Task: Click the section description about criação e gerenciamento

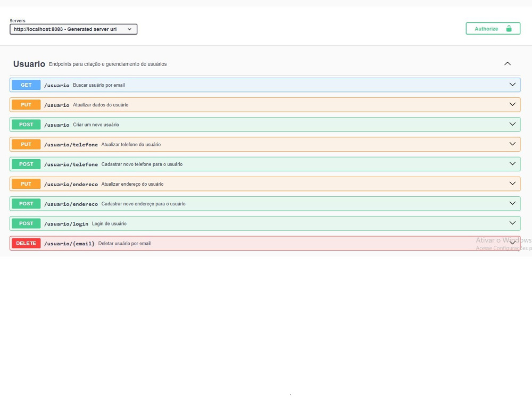Action: [x=107, y=64]
